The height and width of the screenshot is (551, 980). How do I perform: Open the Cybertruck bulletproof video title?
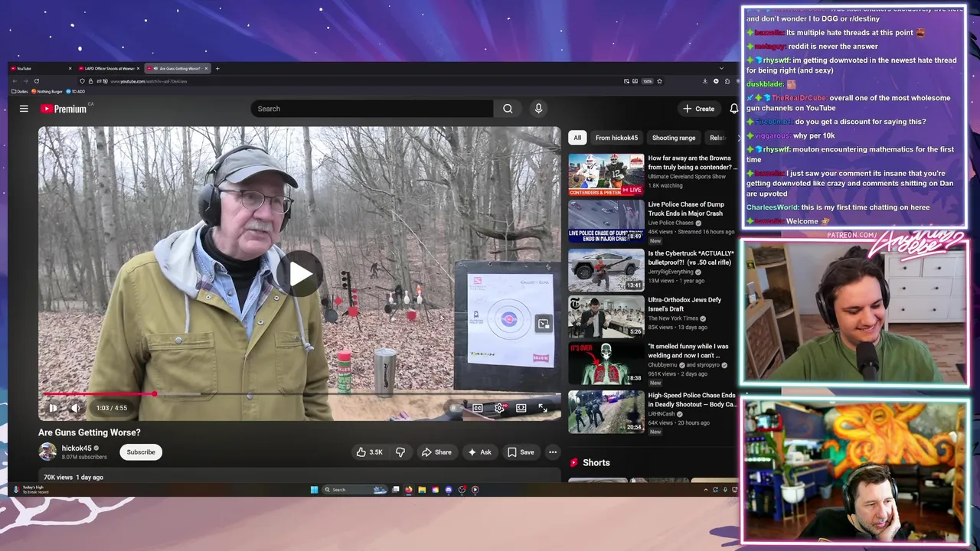pos(691,258)
